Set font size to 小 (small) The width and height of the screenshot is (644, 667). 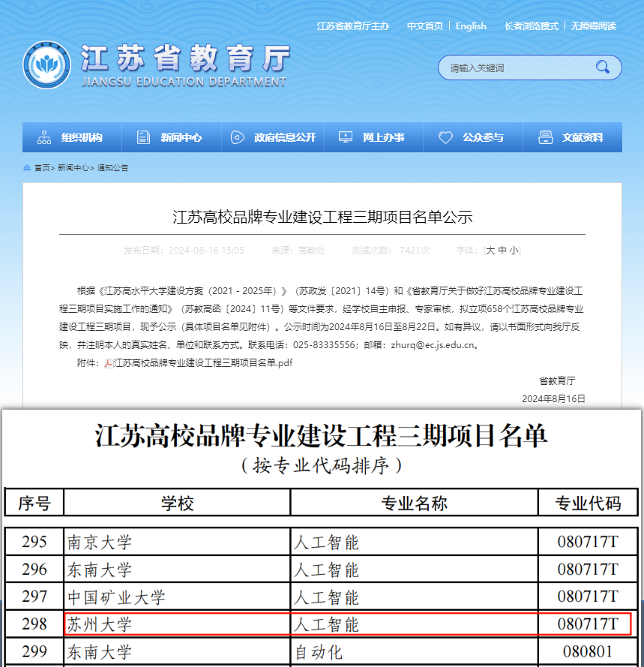coord(514,251)
